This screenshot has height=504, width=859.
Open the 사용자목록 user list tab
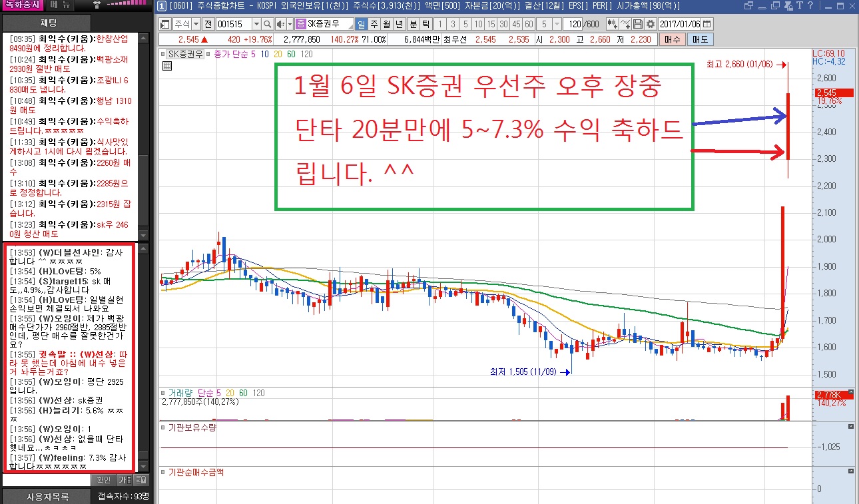coord(47,497)
